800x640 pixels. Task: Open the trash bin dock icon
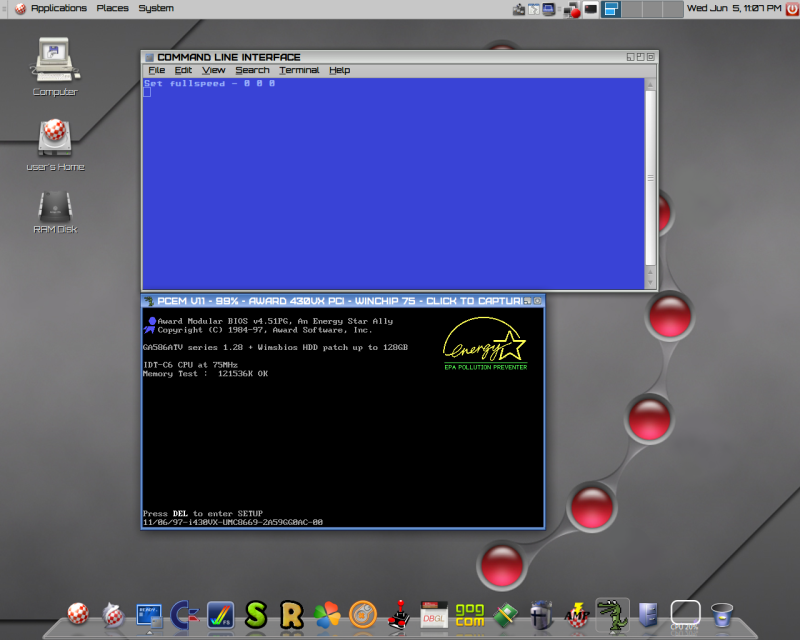(721, 615)
